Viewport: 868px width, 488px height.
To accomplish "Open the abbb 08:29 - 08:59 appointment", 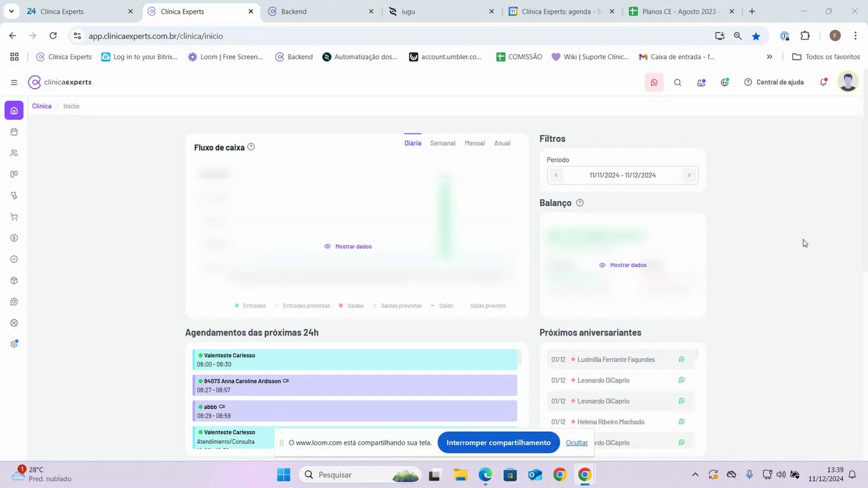I will pos(355,411).
